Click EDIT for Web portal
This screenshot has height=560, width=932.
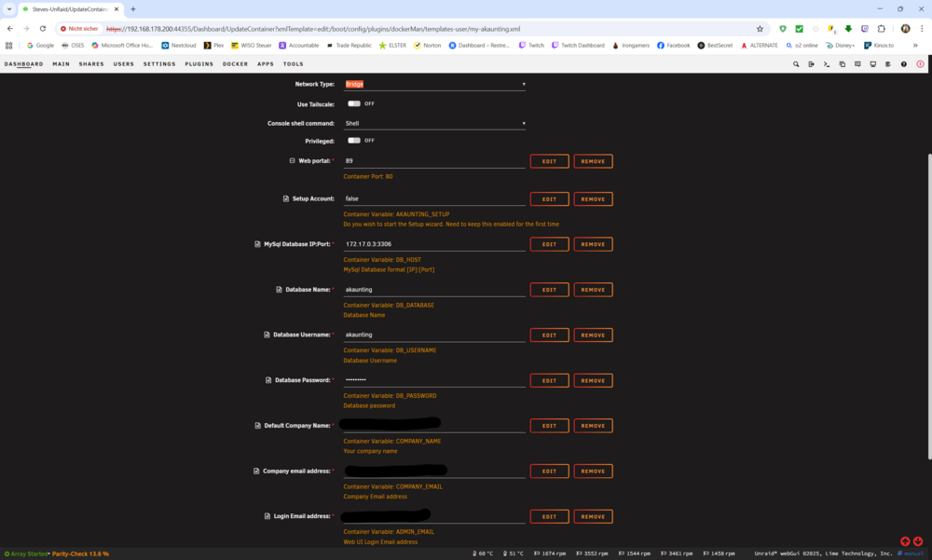click(x=549, y=161)
